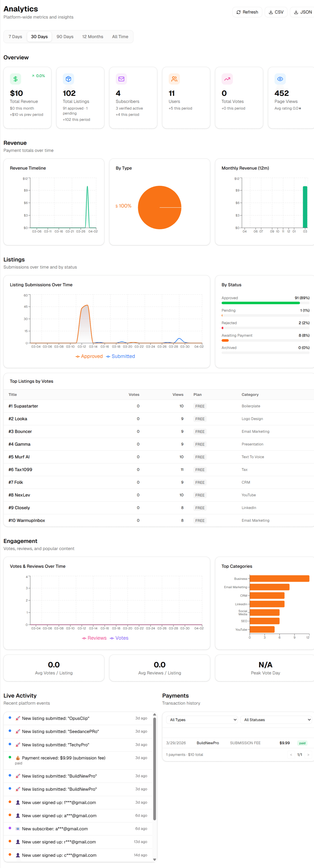Image resolution: width=314 pixels, height=868 pixels.
Task: Go to next payments page
Action: coord(308,755)
